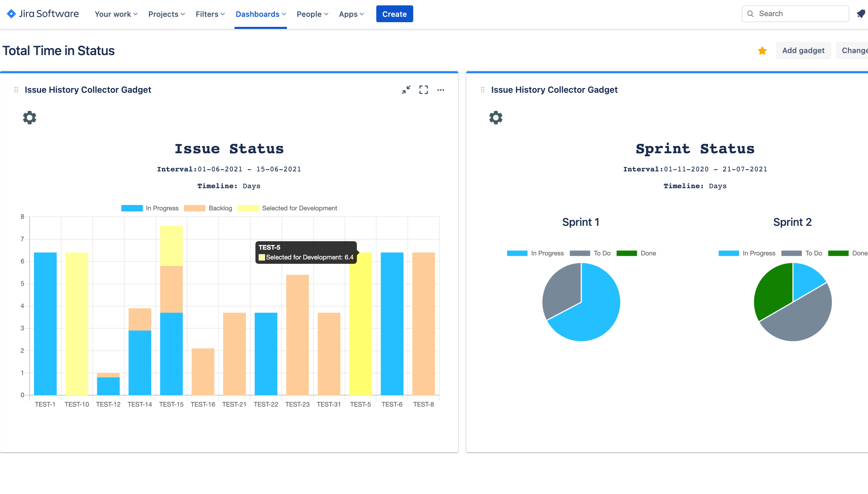Click the Jira Software logo
Image resolution: width=868 pixels, height=494 pixels.
pos(43,14)
